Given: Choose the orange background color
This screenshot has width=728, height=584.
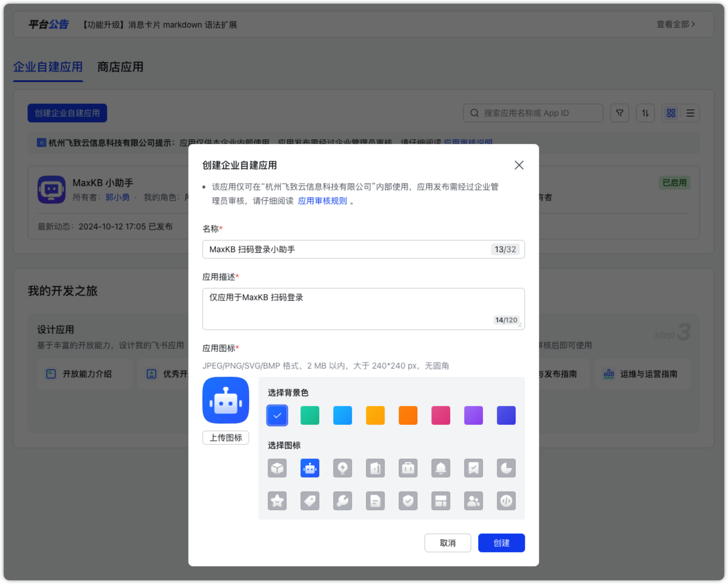Looking at the screenshot, I should click(x=408, y=415).
